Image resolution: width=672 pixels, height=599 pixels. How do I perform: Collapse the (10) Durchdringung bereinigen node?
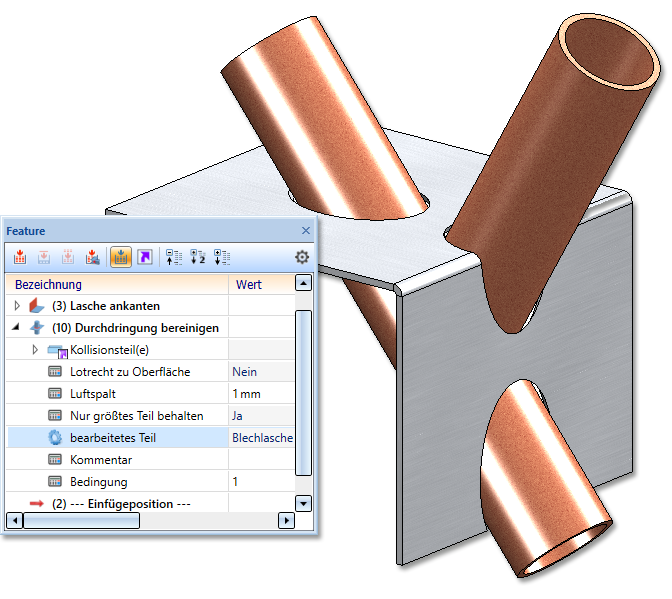click(16, 327)
